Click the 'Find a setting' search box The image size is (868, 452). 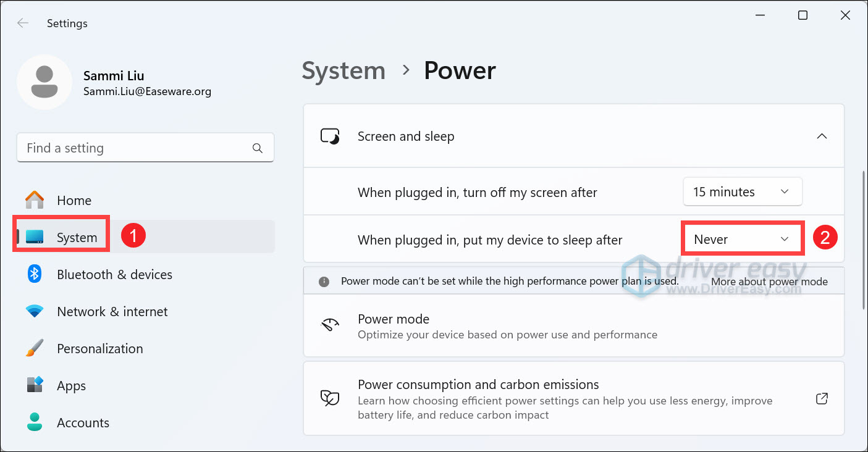136,148
